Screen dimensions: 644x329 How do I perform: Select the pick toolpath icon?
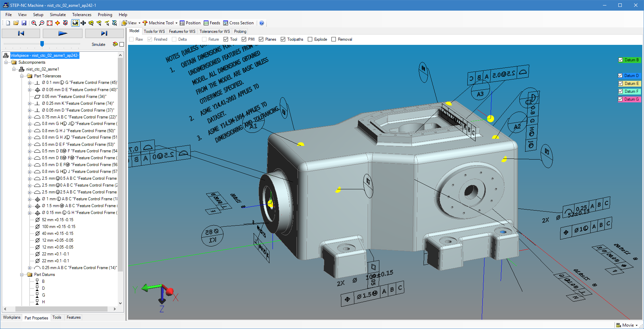115,23
